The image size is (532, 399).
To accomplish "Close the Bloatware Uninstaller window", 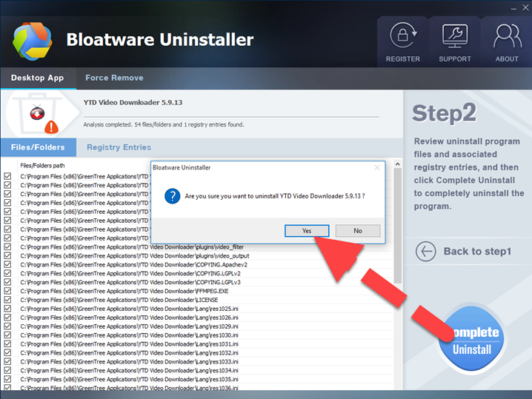I will [525, 7].
